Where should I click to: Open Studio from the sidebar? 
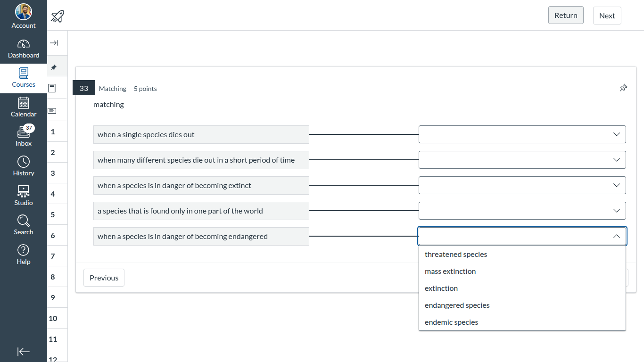(23, 196)
